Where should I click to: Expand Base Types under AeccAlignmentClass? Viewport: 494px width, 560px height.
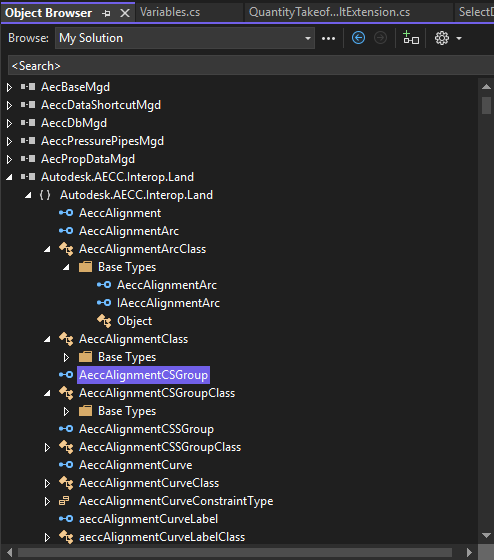click(66, 358)
